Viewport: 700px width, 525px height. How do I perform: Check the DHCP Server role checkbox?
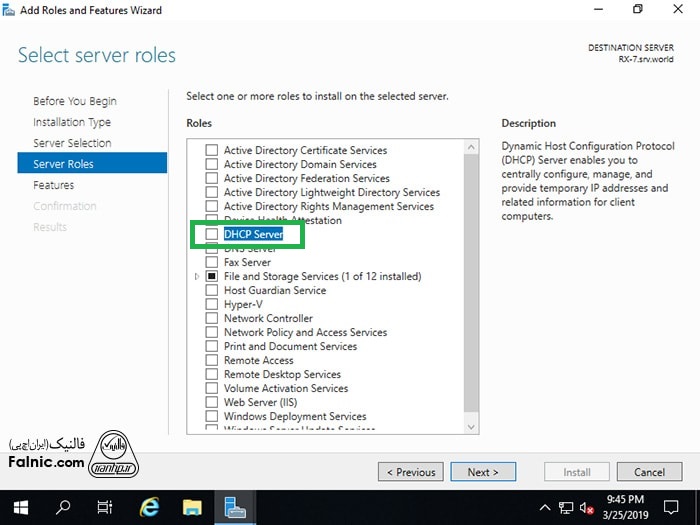coord(211,234)
